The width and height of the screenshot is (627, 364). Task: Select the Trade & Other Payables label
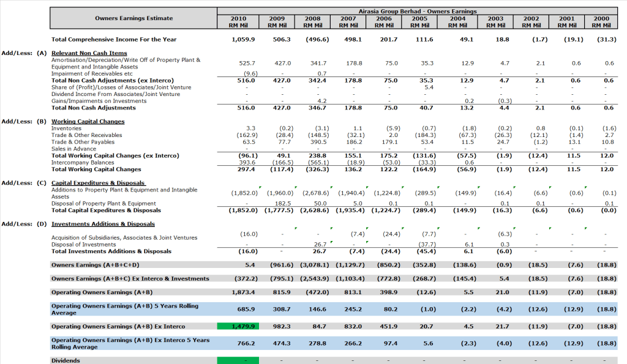tap(84, 142)
